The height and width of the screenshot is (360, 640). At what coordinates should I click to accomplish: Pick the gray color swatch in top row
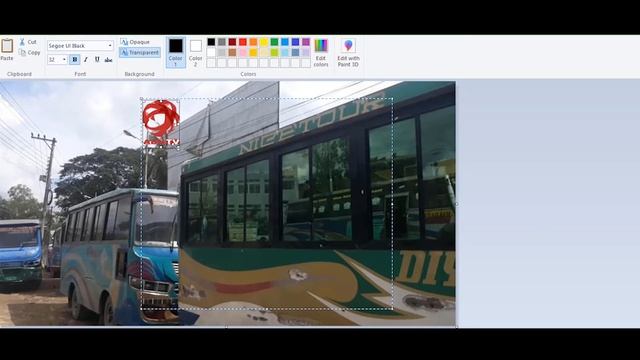222,42
